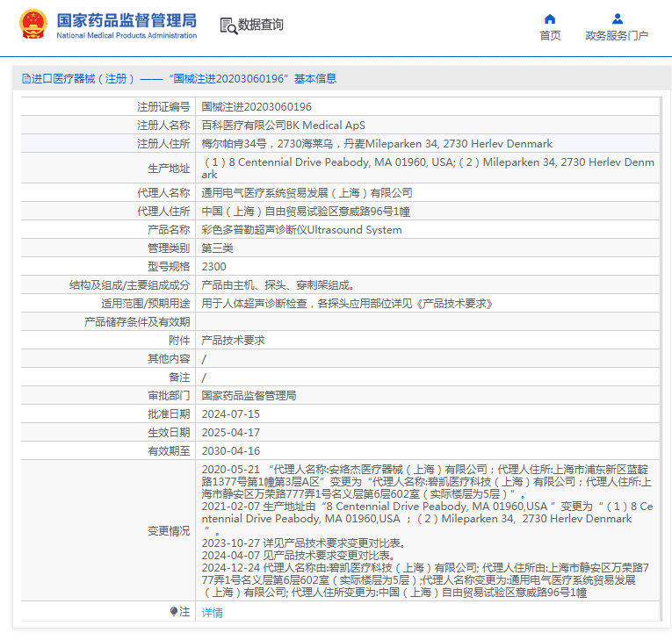Click expiry date 2030-04-16
672x640 pixels.
[x=230, y=450]
